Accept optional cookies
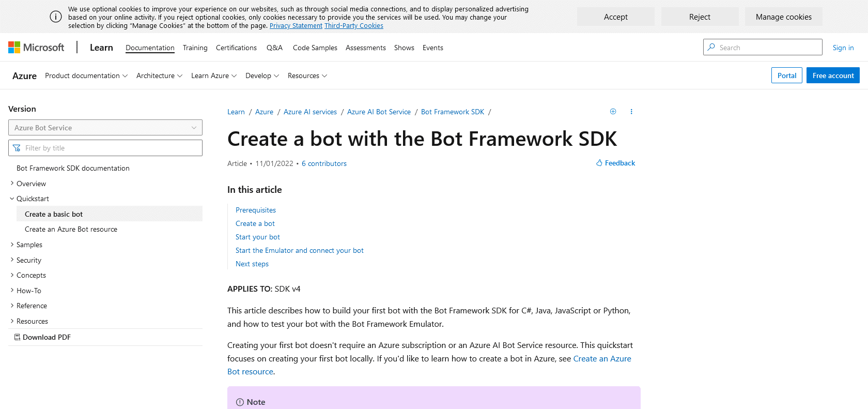 coord(616,17)
